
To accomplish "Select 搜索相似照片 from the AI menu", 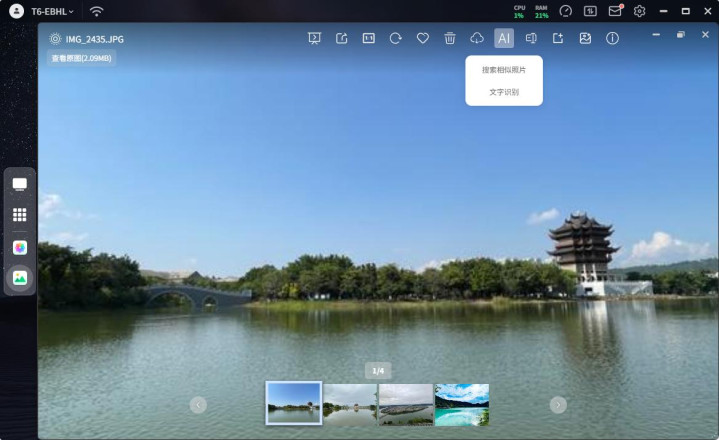I will [504, 70].
